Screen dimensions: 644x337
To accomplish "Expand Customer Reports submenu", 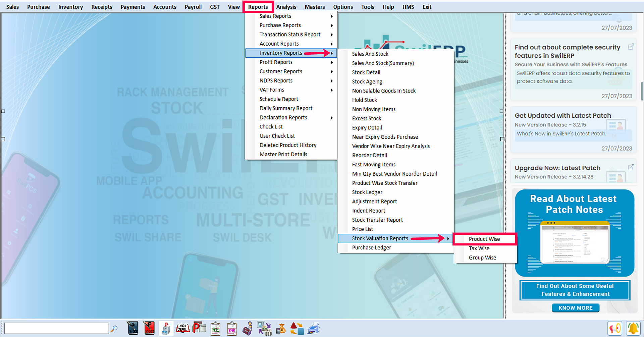I will [x=291, y=71].
